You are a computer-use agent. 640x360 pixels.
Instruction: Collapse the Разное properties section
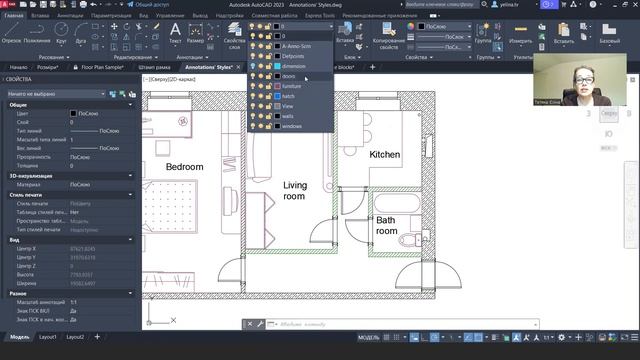130,293
